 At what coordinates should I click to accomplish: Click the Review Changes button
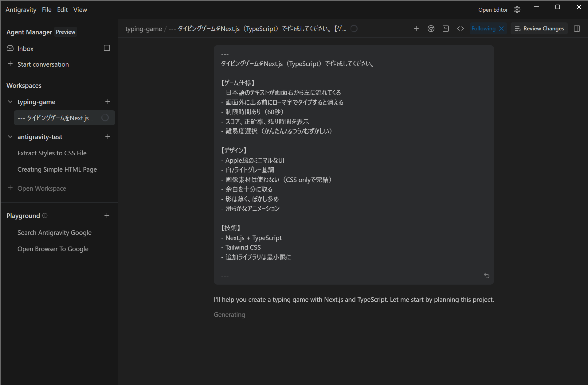point(539,29)
